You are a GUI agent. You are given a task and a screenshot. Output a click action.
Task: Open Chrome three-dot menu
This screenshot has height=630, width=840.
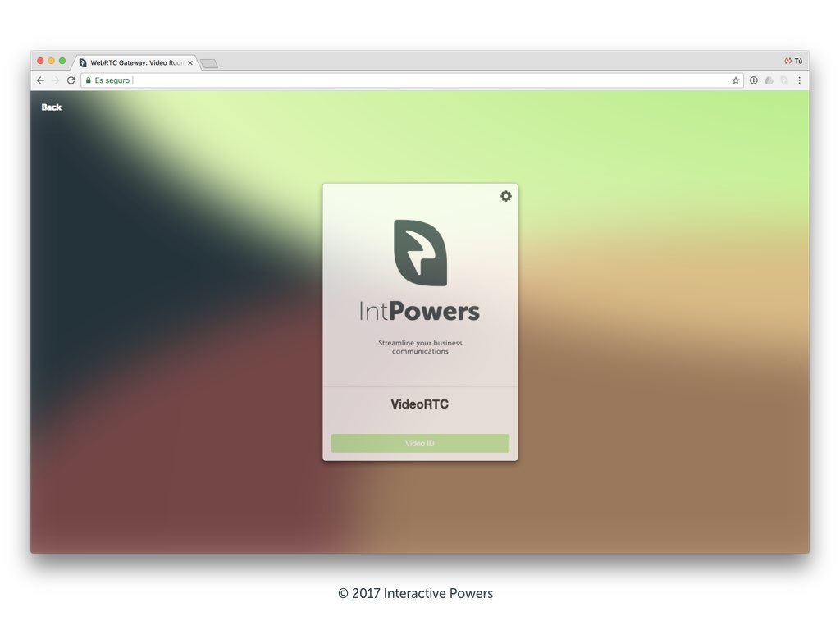coord(799,80)
